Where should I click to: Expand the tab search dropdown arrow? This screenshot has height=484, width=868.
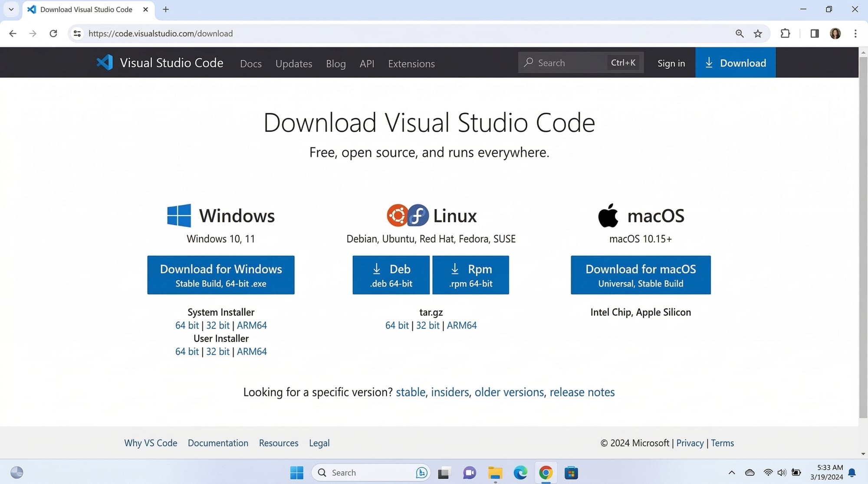pos(11,9)
